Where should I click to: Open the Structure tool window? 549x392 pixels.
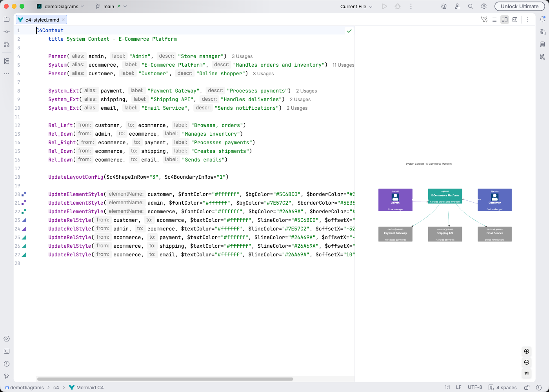6,61
